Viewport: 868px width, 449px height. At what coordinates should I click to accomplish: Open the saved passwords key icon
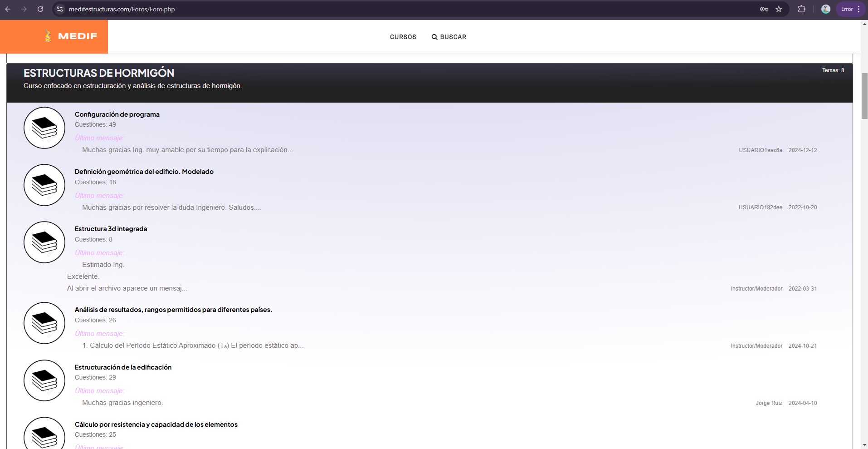click(x=764, y=9)
